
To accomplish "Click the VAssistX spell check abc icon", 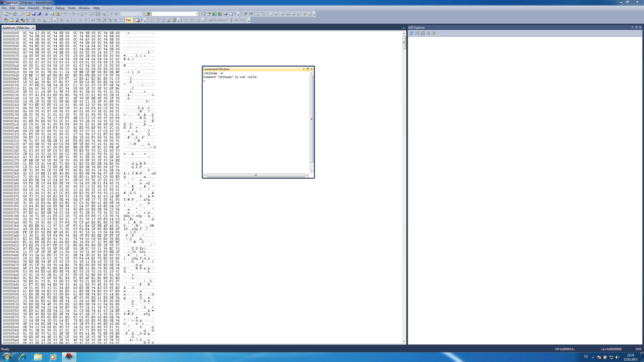I will pos(45,20).
